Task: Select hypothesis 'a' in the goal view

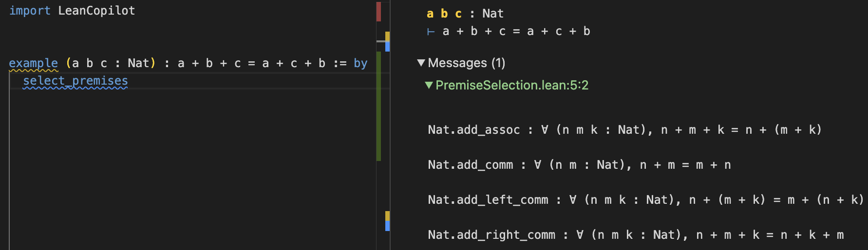Action: [430, 14]
